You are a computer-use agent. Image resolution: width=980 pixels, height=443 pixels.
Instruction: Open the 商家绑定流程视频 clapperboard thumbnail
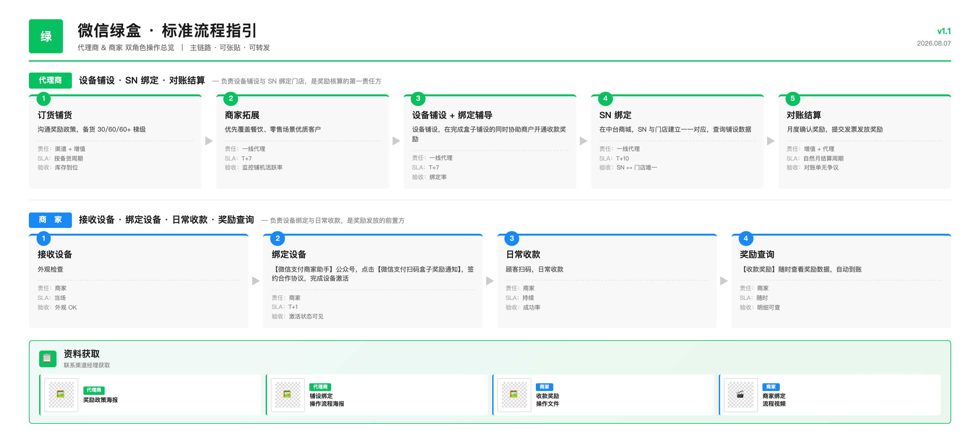(x=740, y=395)
